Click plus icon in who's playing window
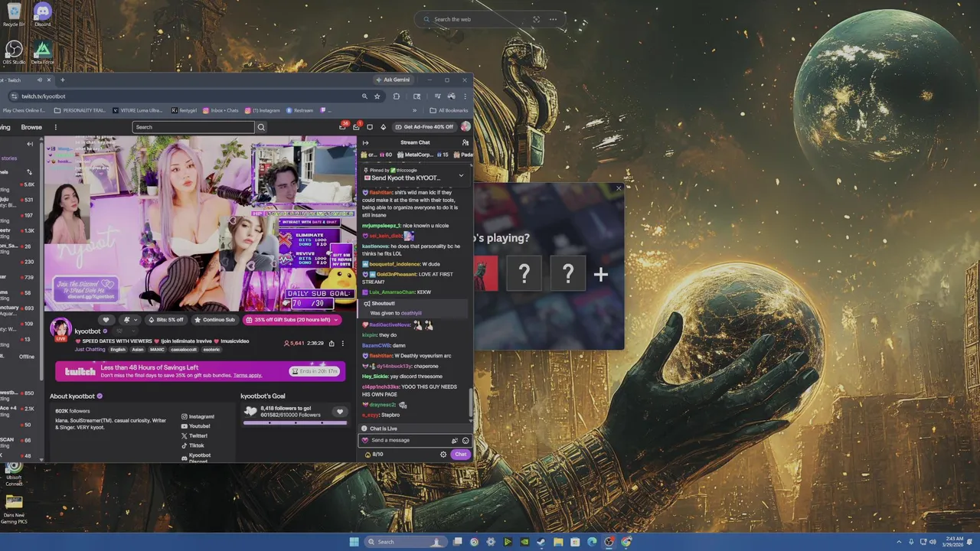Screen dimensions: 980x551 pyautogui.click(x=600, y=275)
